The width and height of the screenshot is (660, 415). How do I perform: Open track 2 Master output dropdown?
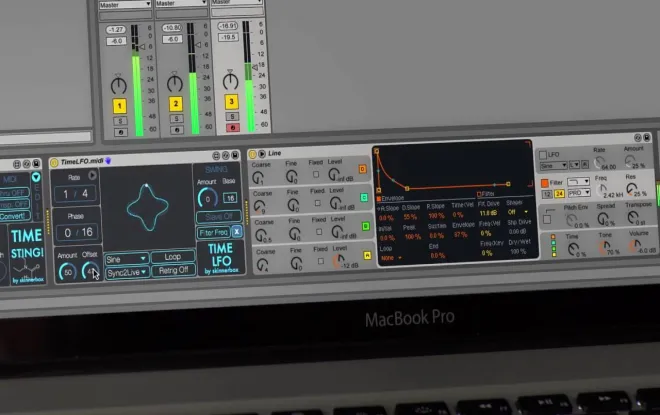(x=181, y=3)
